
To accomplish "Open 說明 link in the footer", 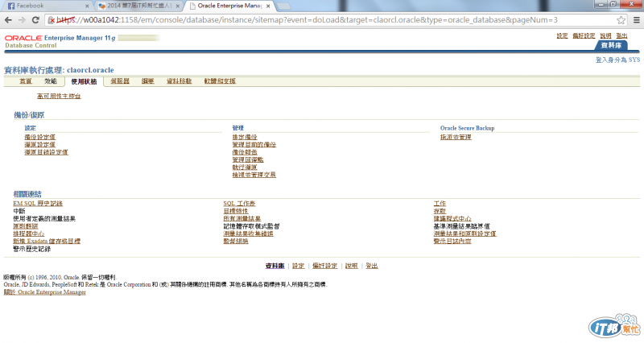I will click(352, 266).
